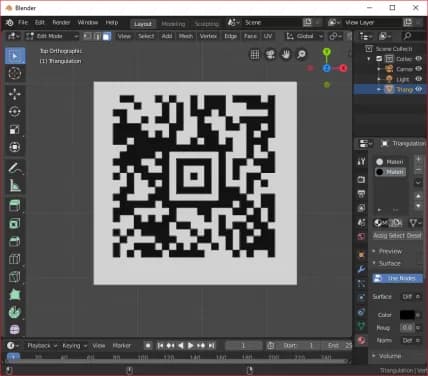Click the material Color swatch
Viewport: 428px width, 376px height.
pyautogui.click(x=407, y=315)
